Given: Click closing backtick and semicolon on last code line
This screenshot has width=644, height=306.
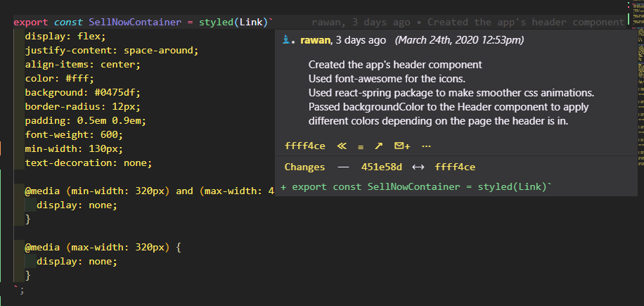Looking at the screenshot, I should click(x=19, y=290).
